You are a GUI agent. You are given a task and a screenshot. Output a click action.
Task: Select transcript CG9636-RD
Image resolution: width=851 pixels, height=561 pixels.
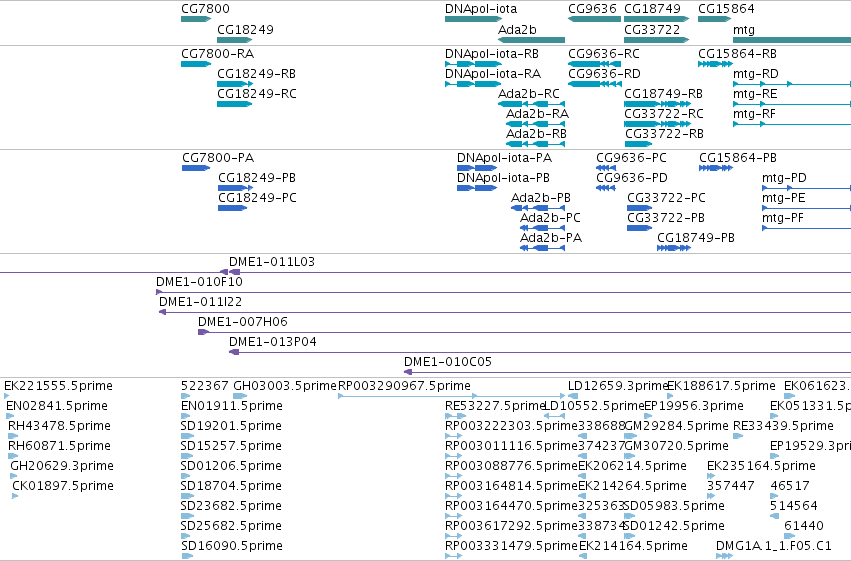click(594, 84)
